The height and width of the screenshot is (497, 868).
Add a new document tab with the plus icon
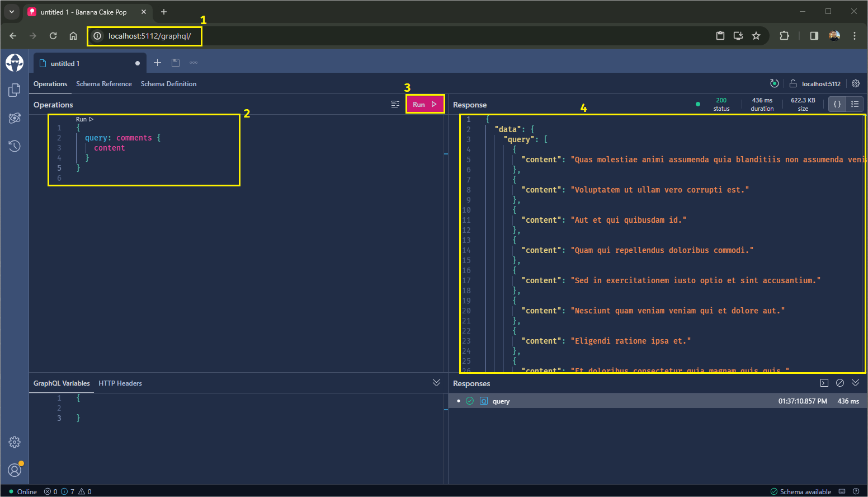coord(157,63)
